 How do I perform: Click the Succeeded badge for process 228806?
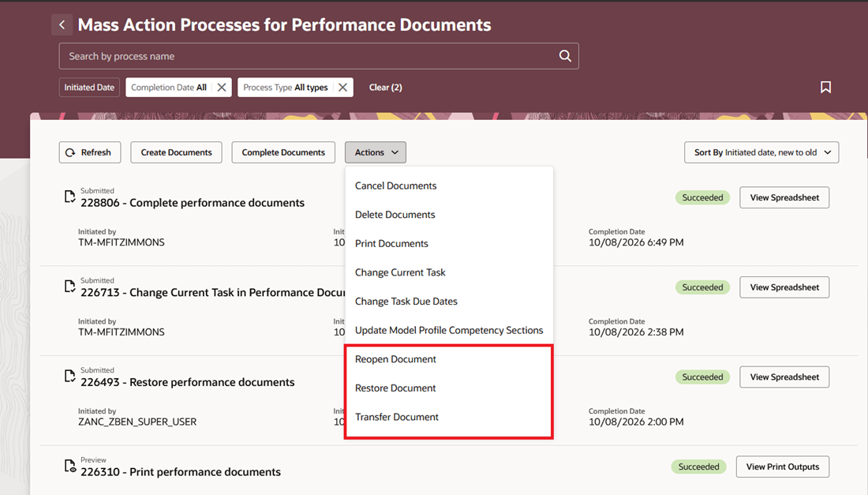pyautogui.click(x=702, y=197)
